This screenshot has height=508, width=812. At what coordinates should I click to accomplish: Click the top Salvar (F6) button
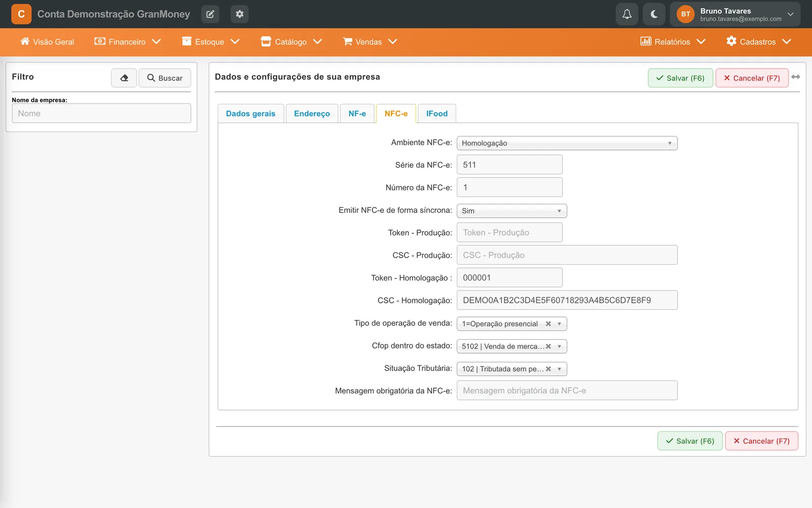click(680, 78)
